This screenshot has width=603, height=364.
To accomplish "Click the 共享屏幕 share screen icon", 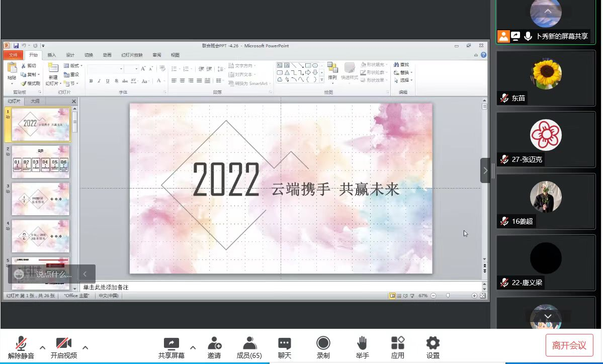I will [x=171, y=344].
